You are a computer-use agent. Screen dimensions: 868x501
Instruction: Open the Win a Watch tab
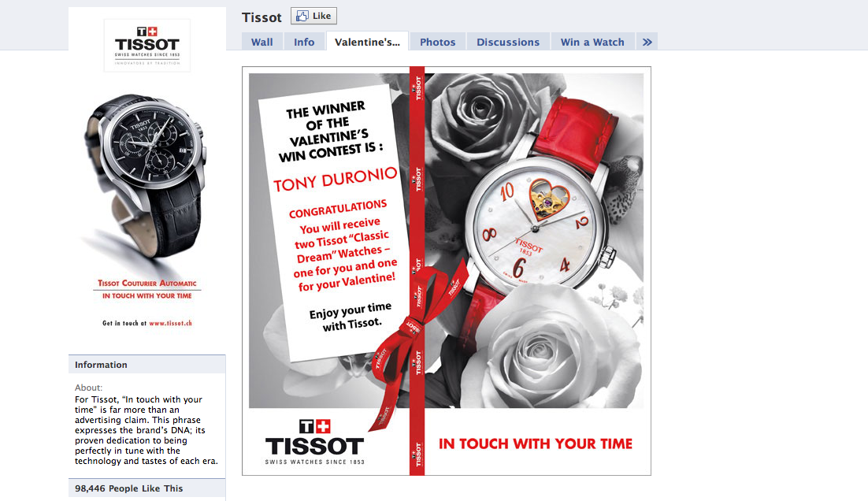(x=592, y=42)
